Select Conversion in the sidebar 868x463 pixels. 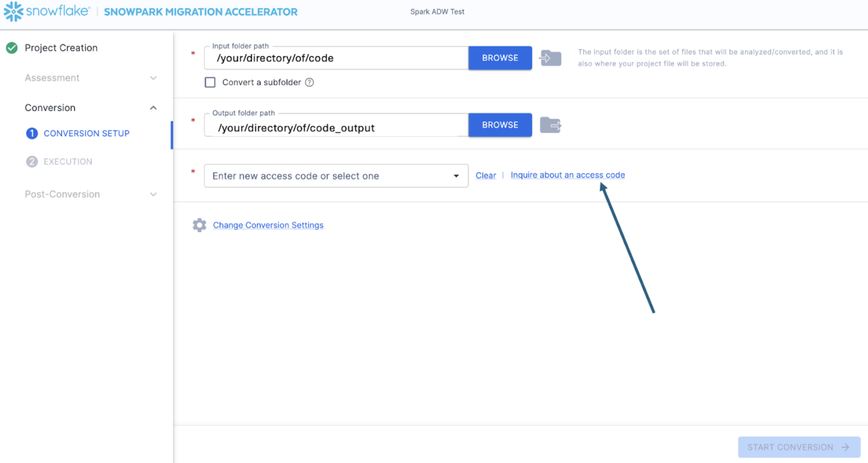point(50,108)
